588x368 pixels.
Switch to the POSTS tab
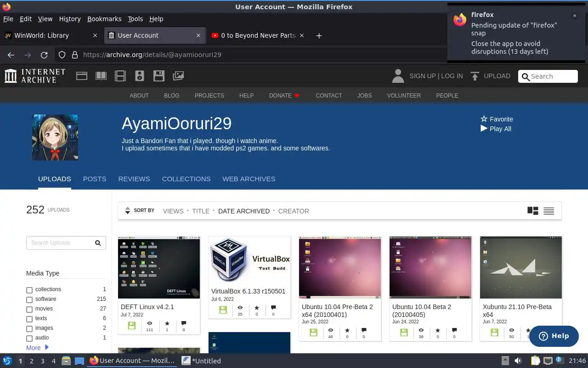tap(95, 179)
